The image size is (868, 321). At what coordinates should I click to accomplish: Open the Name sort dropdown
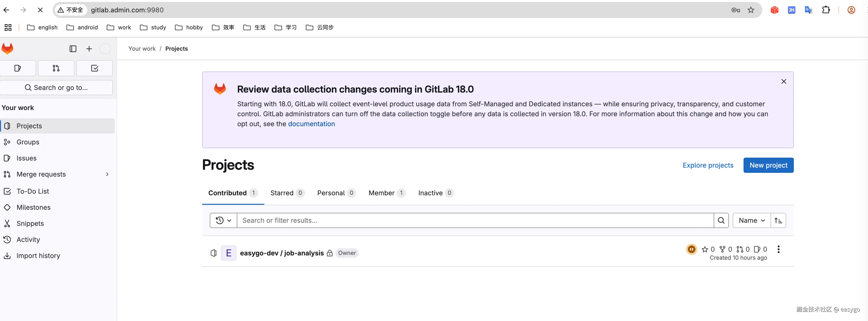[751, 220]
